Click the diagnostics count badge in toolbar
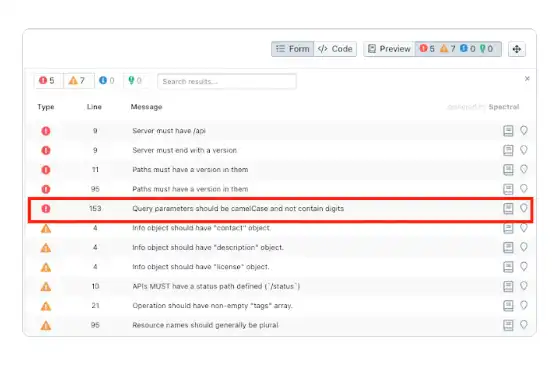This screenshot has width=554, height=382. 458,49
